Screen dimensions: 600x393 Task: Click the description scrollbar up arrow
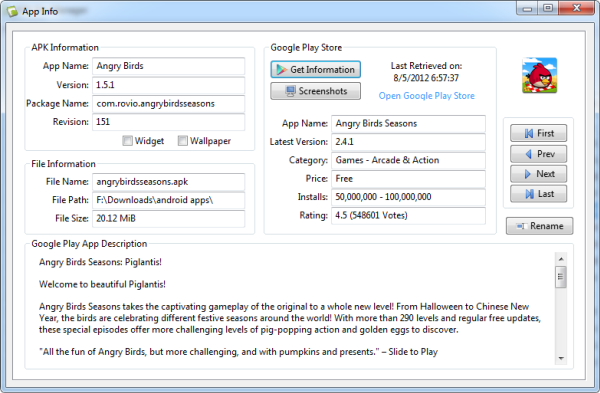pos(561,259)
